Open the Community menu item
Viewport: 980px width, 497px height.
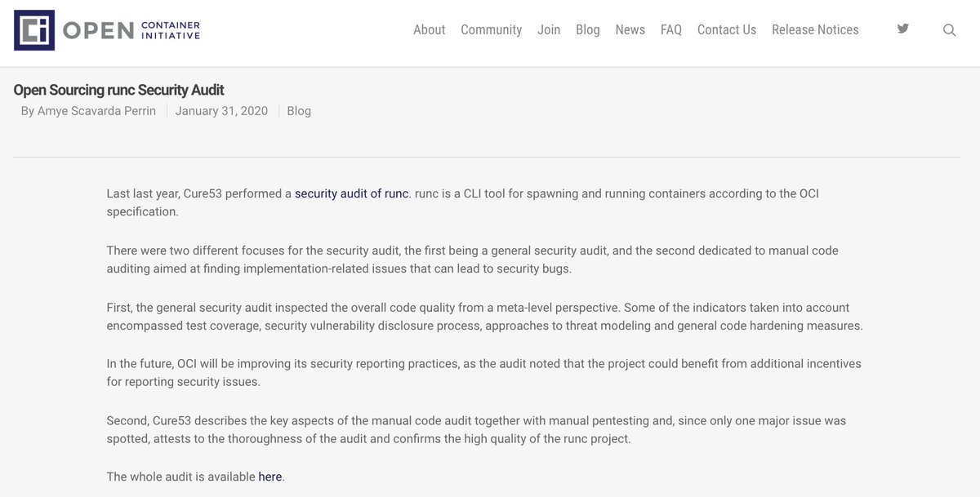pos(491,29)
